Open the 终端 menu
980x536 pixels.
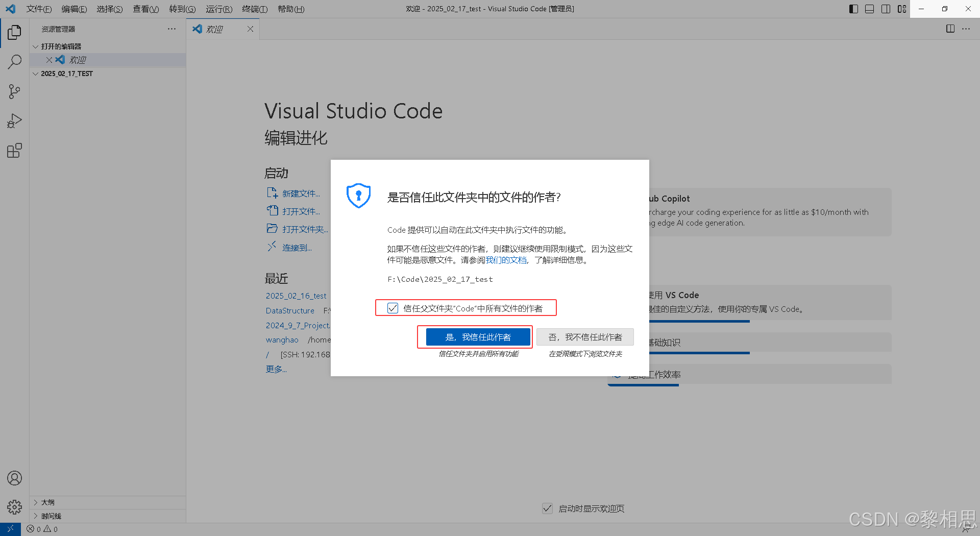[255, 9]
